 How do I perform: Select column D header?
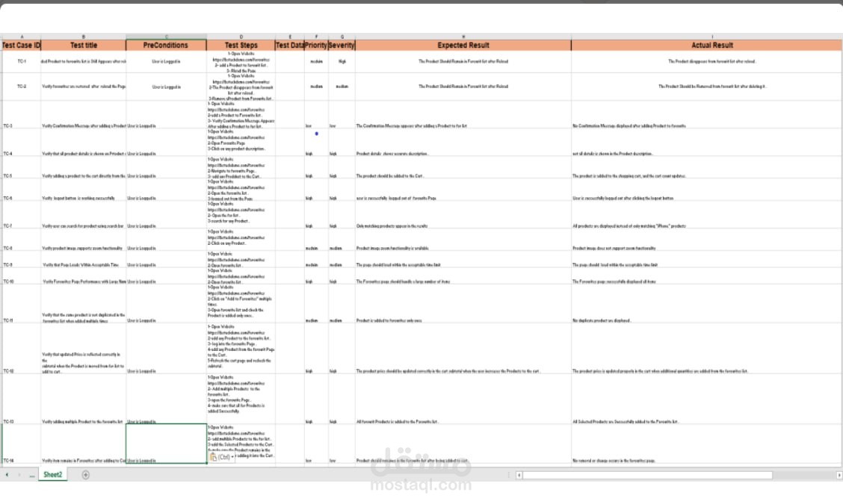pyautogui.click(x=241, y=37)
